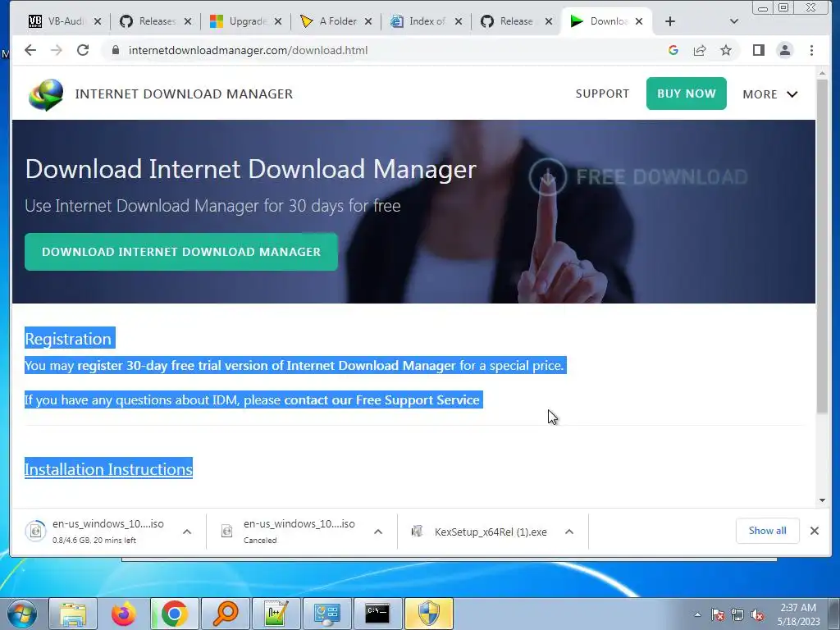
Task: Click the muted volume tray icon
Action: [x=757, y=614]
